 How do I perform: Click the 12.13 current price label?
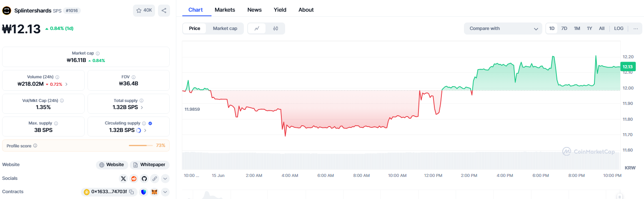coord(627,67)
